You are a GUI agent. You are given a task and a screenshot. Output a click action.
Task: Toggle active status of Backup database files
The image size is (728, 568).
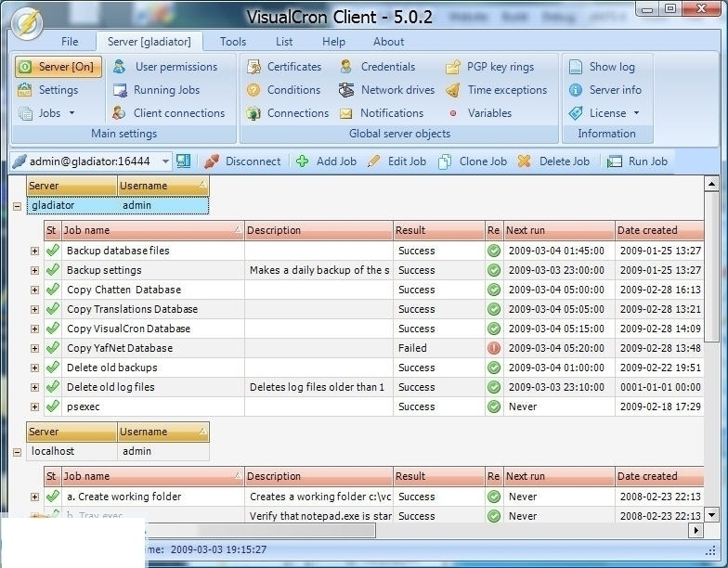tap(53, 251)
